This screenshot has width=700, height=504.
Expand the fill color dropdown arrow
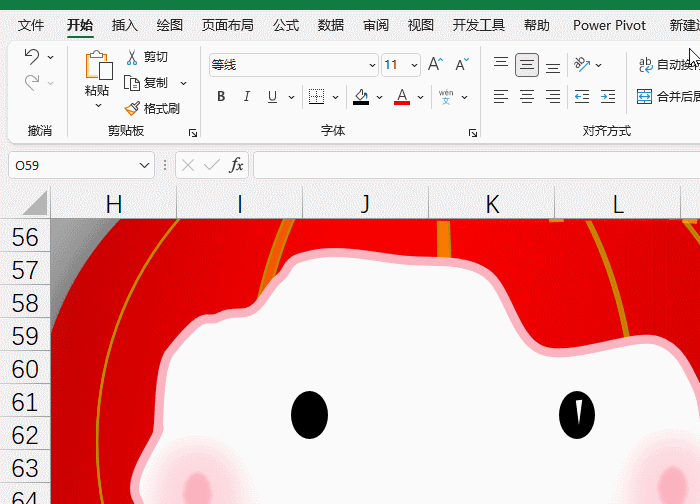(x=379, y=97)
